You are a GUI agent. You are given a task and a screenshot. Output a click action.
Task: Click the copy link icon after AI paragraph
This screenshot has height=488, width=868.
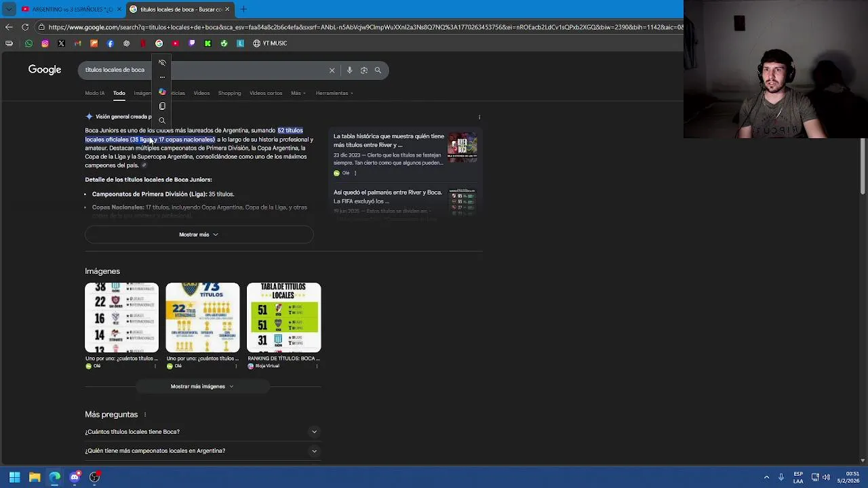[144, 165]
